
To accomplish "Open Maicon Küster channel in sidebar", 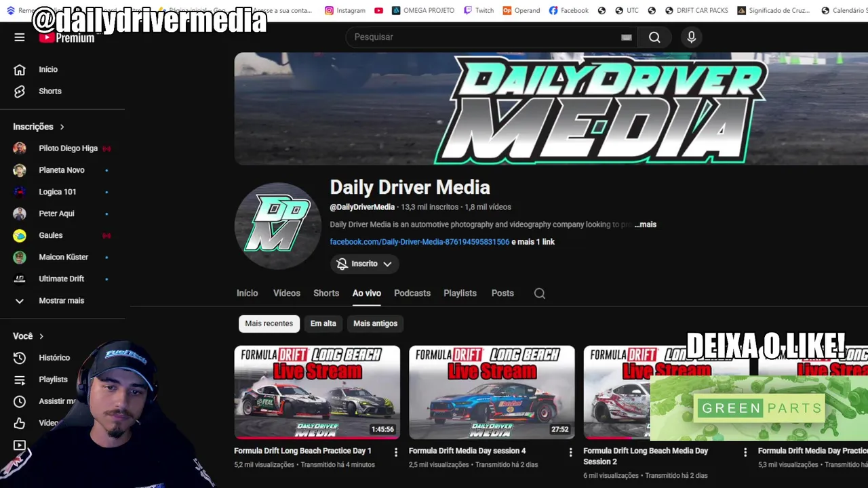I will click(x=62, y=257).
